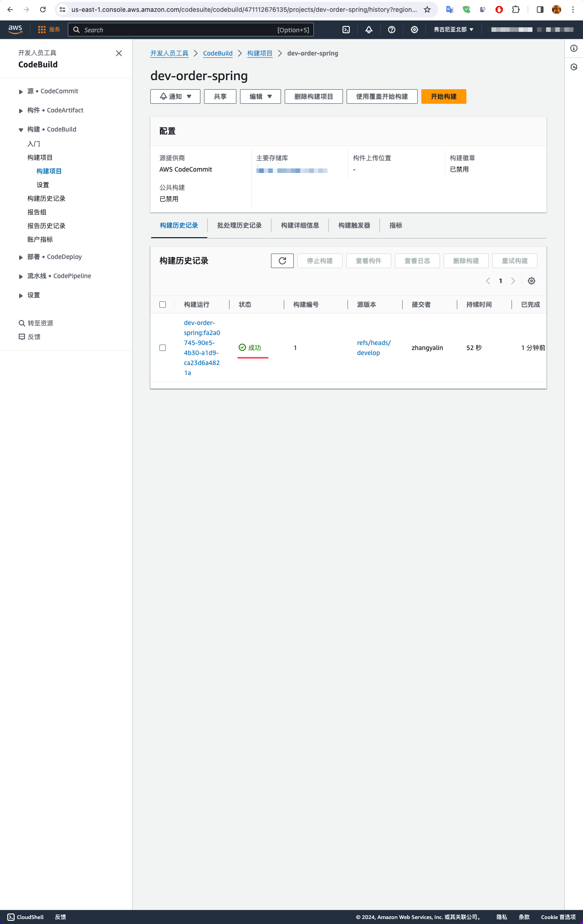Open the region selector 弗吉尼亚北部
The height and width of the screenshot is (924, 583).
[454, 30]
